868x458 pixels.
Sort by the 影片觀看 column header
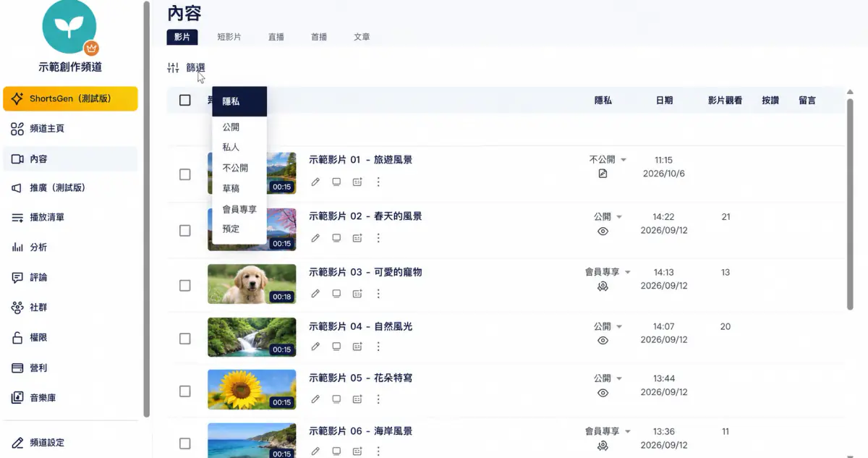(x=725, y=101)
